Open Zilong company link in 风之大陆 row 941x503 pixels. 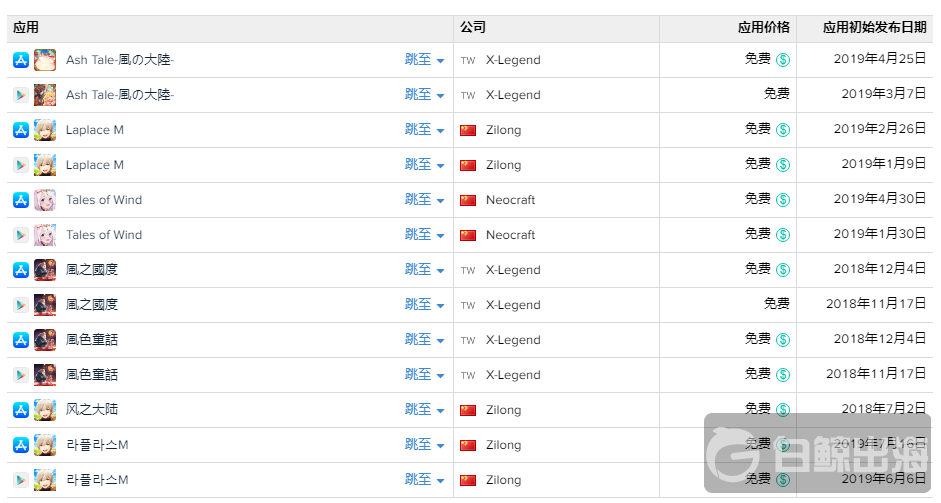(x=503, y=410)
